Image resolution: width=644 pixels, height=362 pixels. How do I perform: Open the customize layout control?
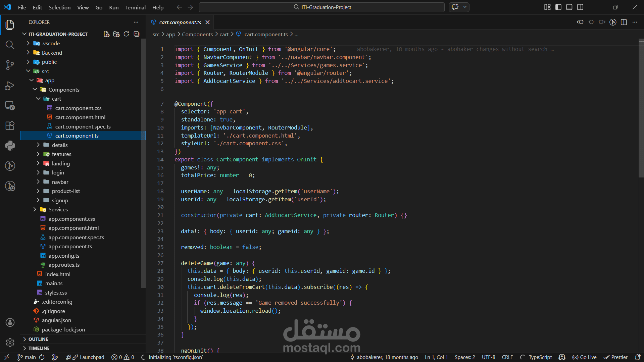click(547, 7)
